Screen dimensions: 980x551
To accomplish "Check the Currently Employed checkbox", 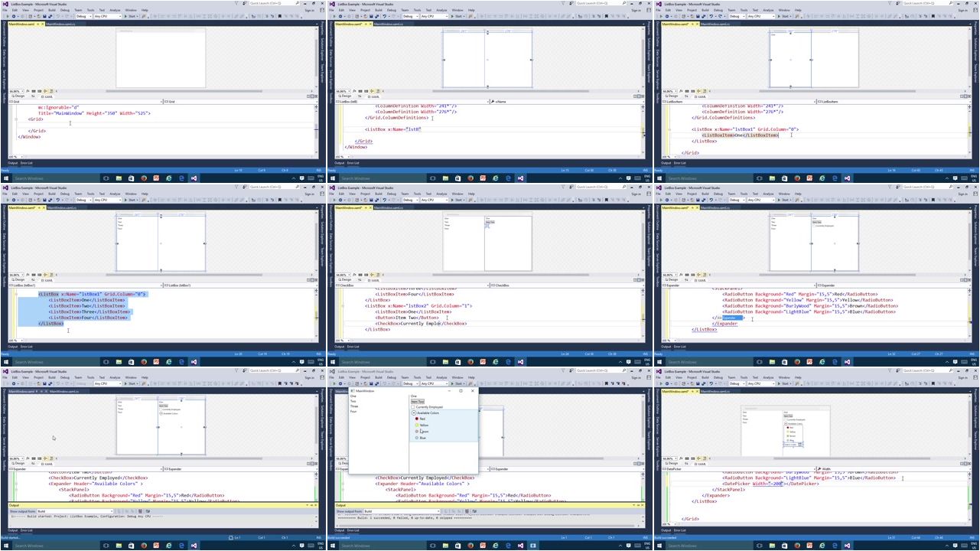I will (x=412, y=407).
